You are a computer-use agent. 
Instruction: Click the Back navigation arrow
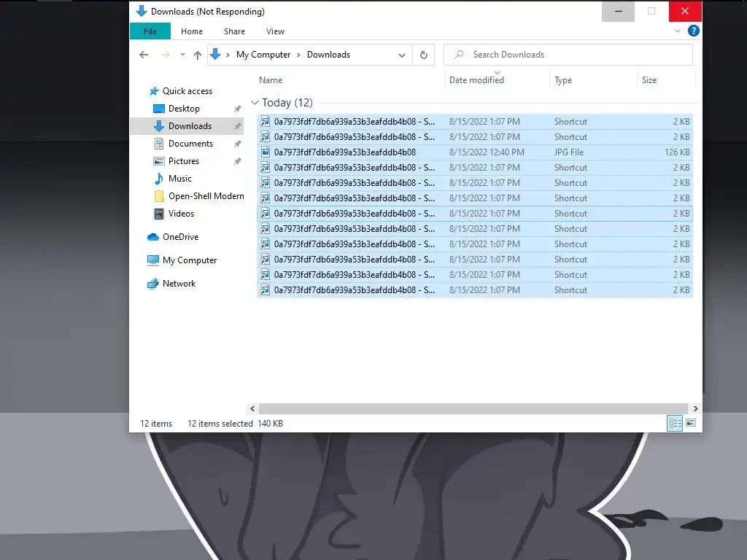144,55
